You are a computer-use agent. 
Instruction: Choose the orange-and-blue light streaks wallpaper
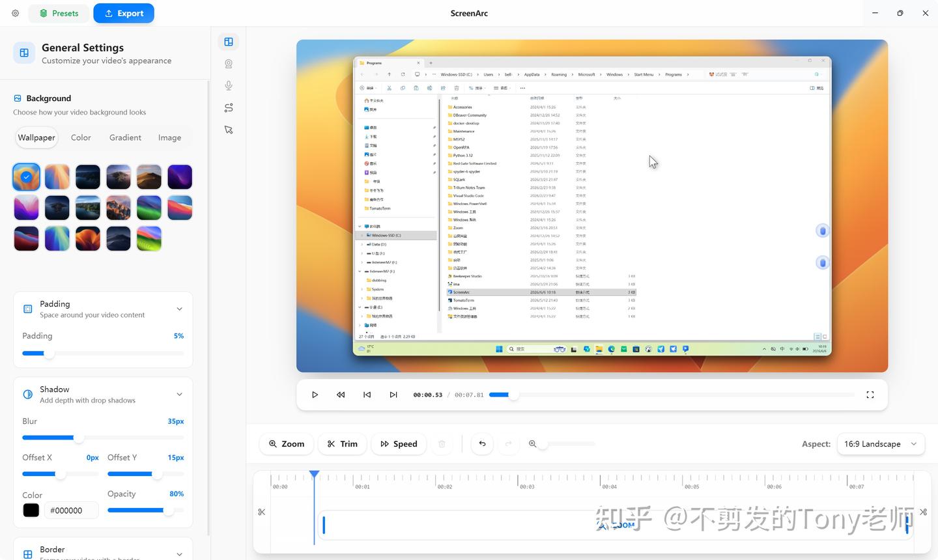(x=57, y=176)
